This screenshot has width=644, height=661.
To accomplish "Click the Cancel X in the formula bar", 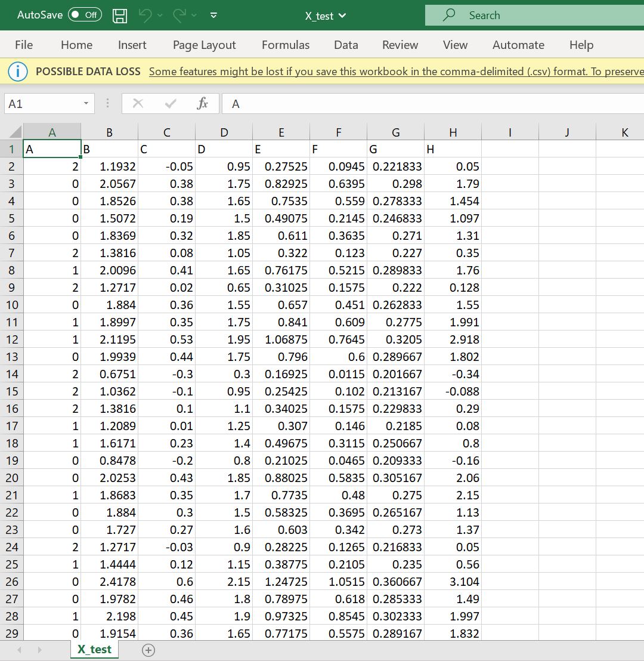I will pos(138,103).
